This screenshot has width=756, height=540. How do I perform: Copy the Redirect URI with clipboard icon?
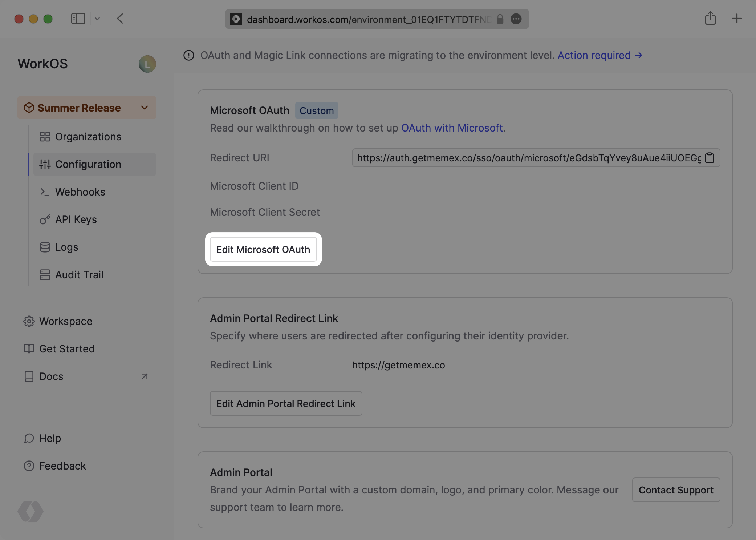click(x=710, y=158)
